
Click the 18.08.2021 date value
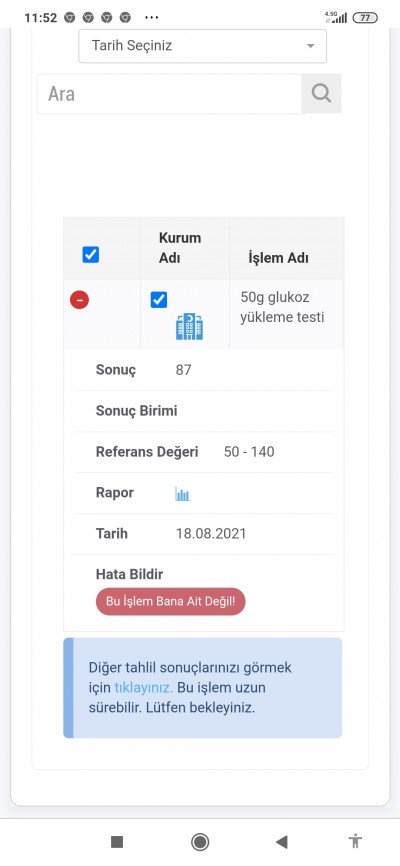tap(211, 534)
